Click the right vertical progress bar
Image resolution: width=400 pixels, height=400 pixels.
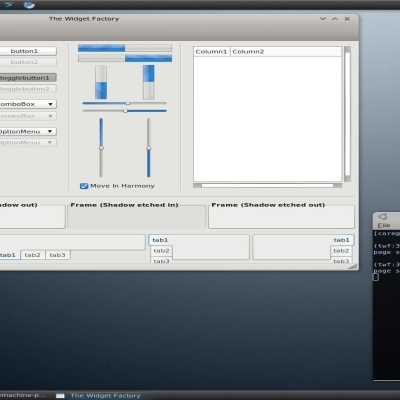pos(149,82)
